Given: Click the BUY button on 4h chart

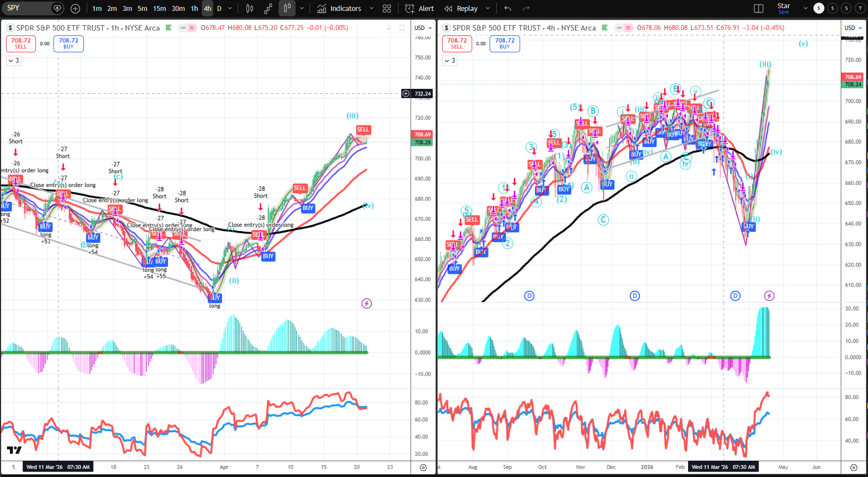Looking at the screenshot, I should pos(505,44).
